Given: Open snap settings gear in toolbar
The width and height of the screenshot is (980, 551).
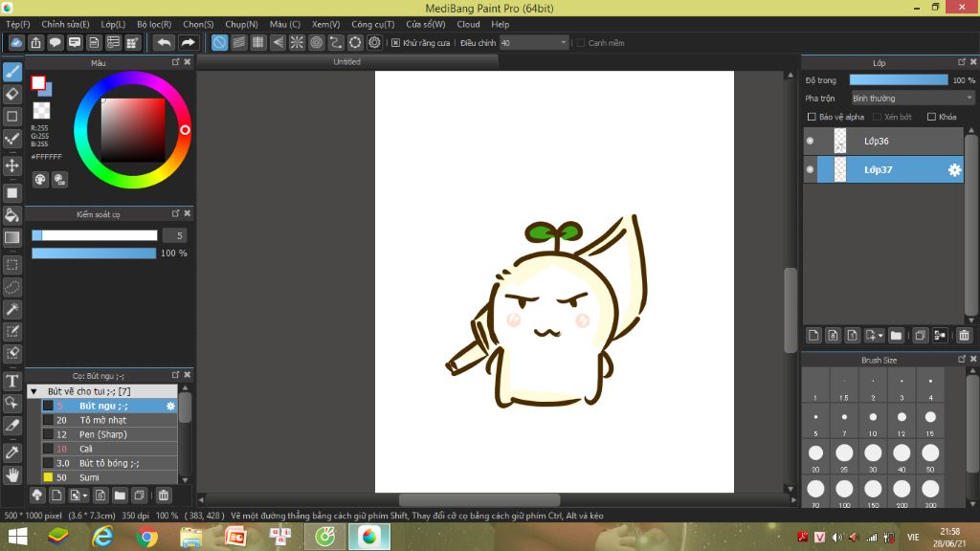Looking at the screenshot, I should point(374,42).
